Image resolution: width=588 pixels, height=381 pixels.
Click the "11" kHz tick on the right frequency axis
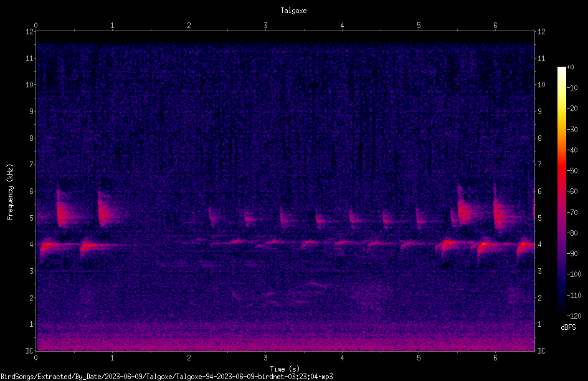coord(541,58)
